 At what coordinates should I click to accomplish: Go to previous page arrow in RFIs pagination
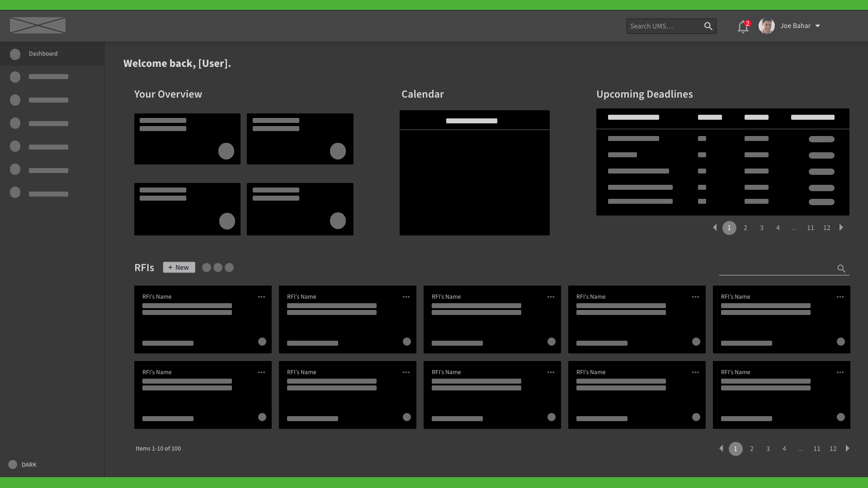click(721, 448)
